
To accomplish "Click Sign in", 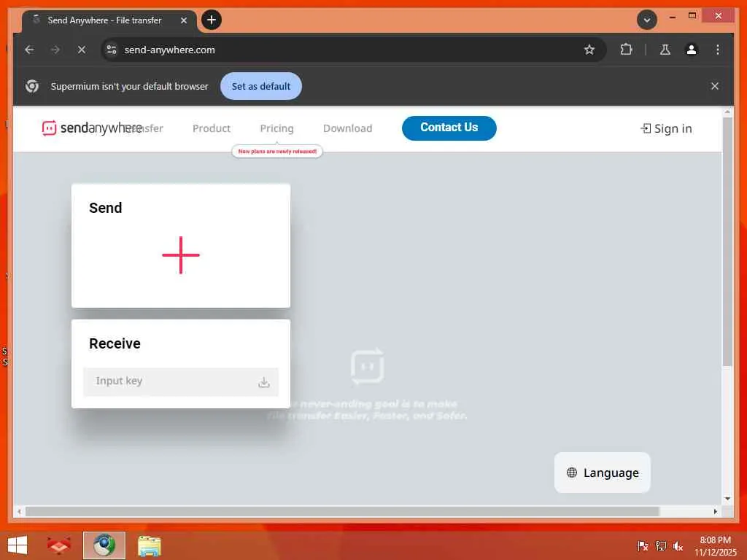I will (666, 128).
